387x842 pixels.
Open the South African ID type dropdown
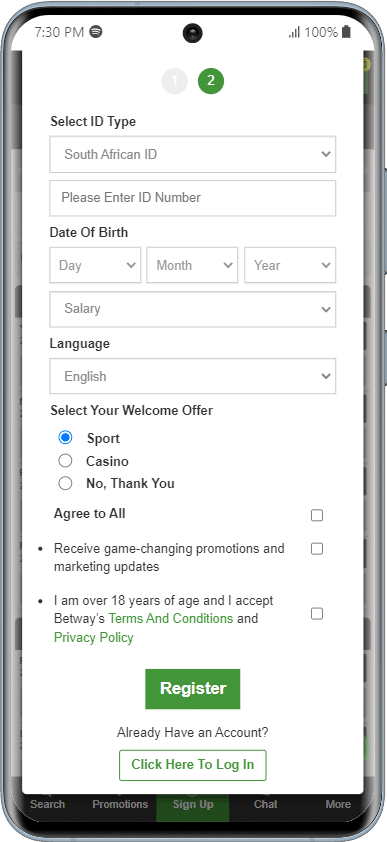[x=193, y=154]
